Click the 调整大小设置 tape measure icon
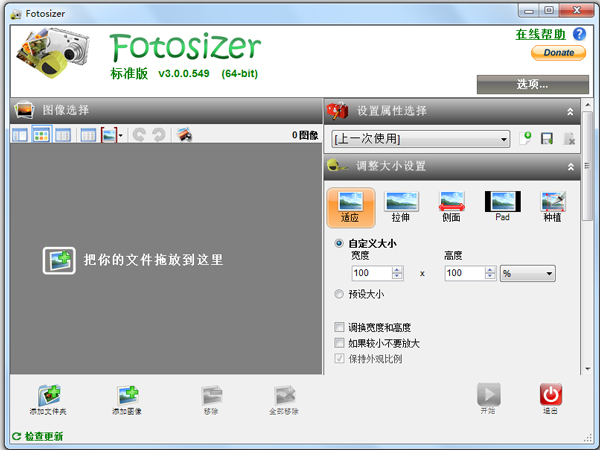Viewport: 600px width, 450px height. (337, 166)
